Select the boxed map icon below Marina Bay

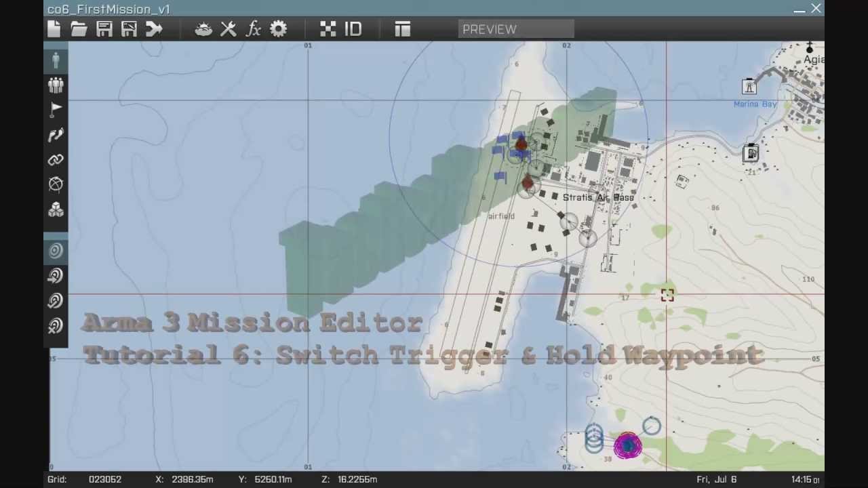click(751, 153)
